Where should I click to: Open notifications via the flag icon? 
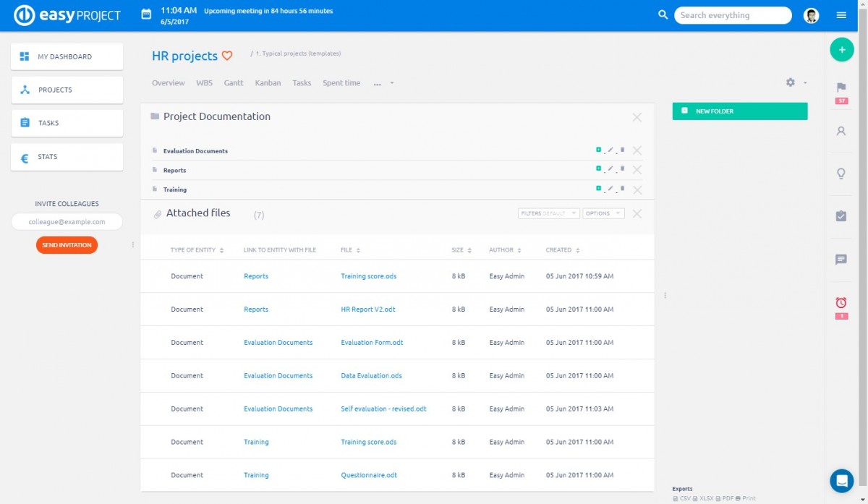(x=841, y=88)
